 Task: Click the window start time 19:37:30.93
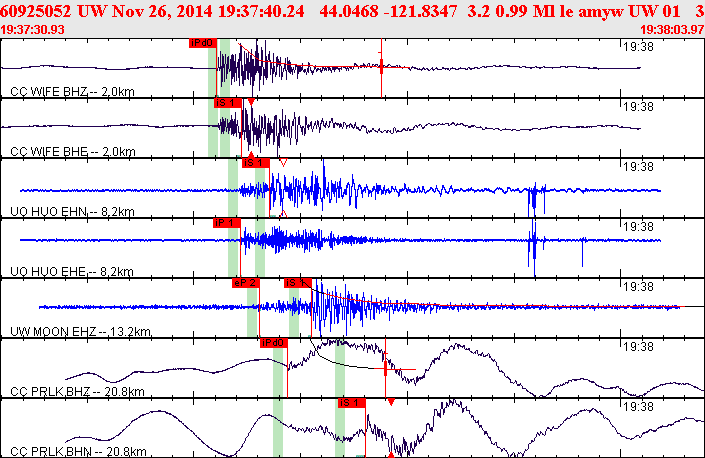[32, 30]
